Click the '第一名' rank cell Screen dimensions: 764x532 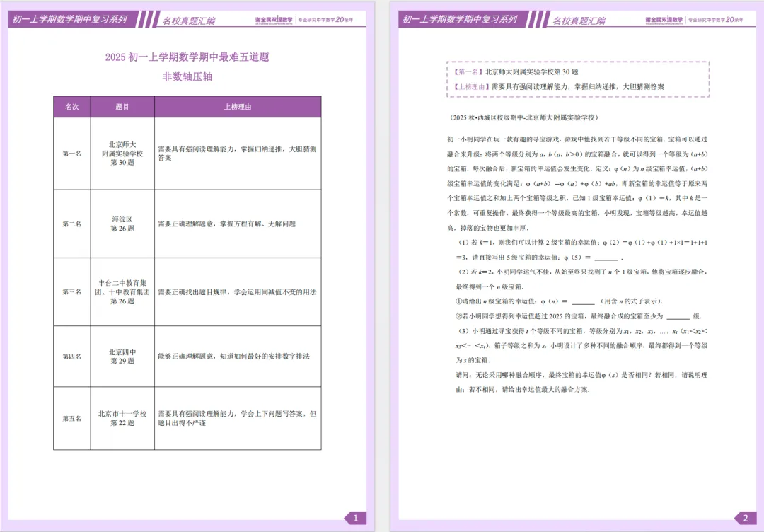(x=72, y=154)
